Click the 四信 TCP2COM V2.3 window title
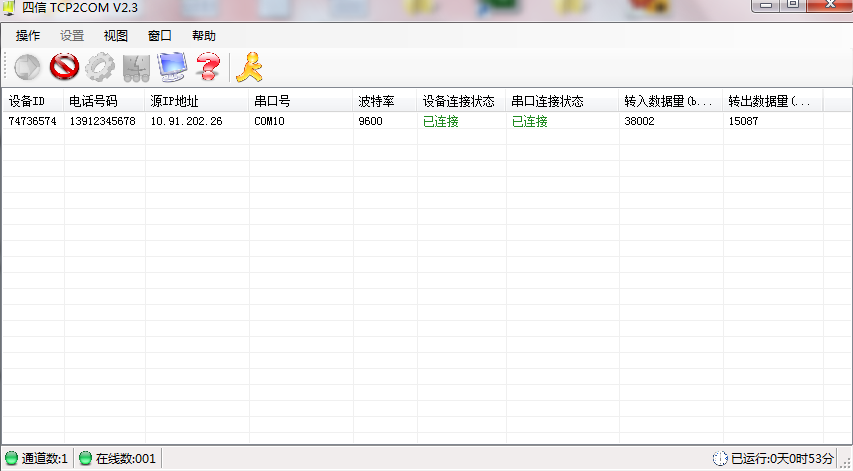 coord(79,8)
